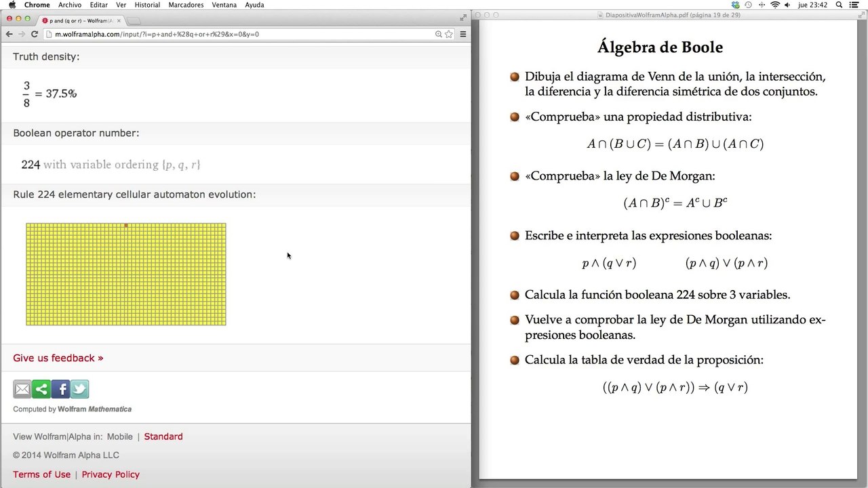Close the Wolfram Alpha tab
Screen dimensions: 868x488
[118, 21]
